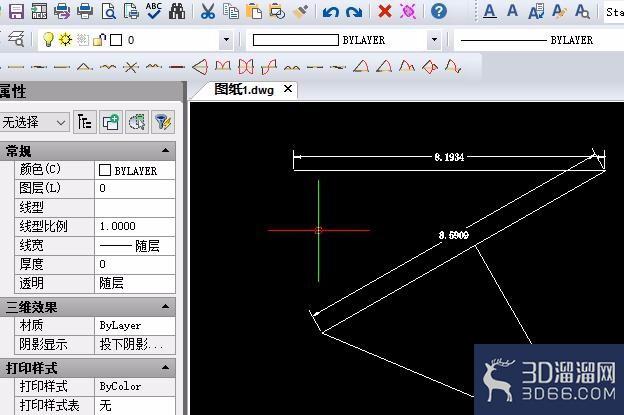Click the 颜色(C) BYLAYER color swatch

coord(105,170)
